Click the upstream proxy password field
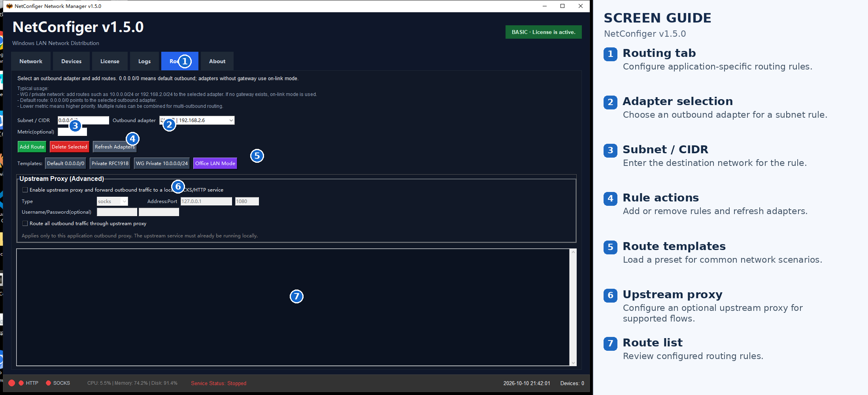This screenshot has width=868, height=395. tap(159, 212)
